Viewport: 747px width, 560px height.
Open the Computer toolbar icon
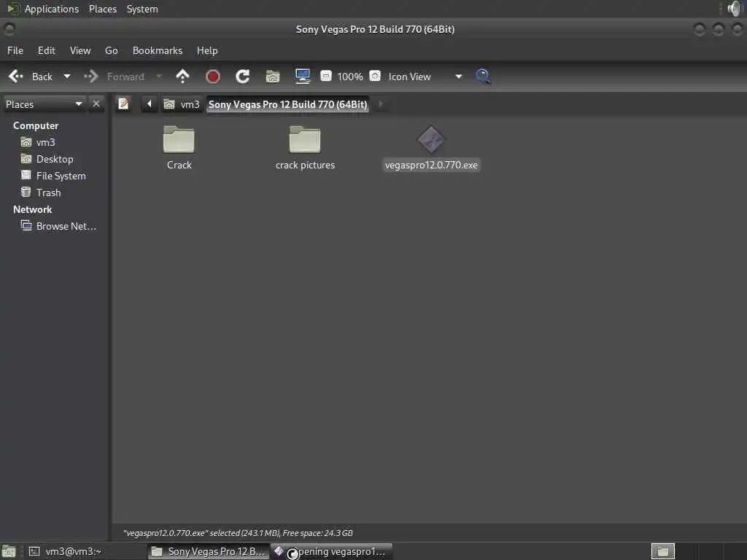tap(303, 76)
